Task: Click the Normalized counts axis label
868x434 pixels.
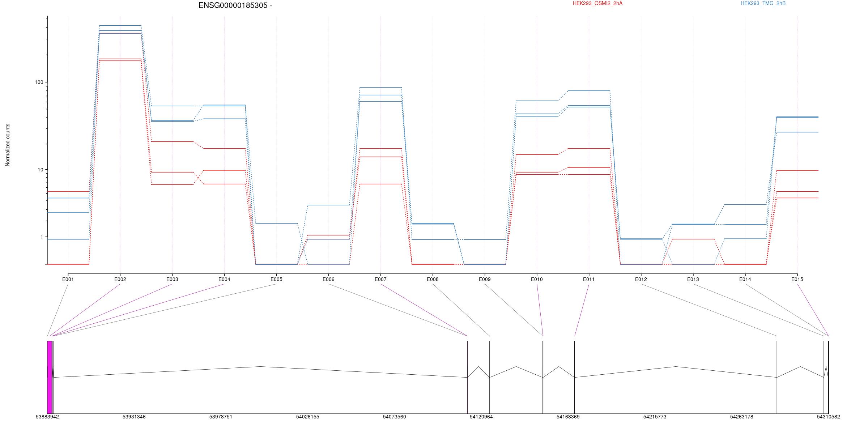Action: 8,145
